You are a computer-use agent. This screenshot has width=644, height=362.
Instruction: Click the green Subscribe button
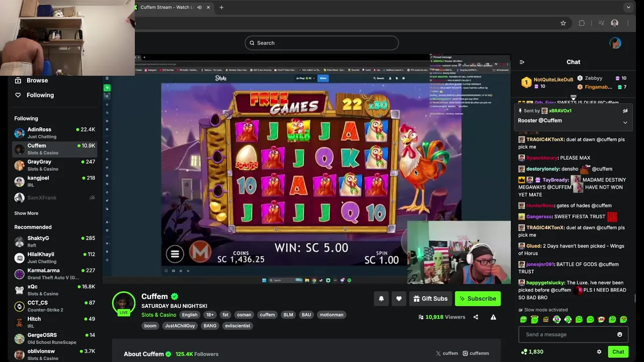pyautogui.click(x=478, y=299)
